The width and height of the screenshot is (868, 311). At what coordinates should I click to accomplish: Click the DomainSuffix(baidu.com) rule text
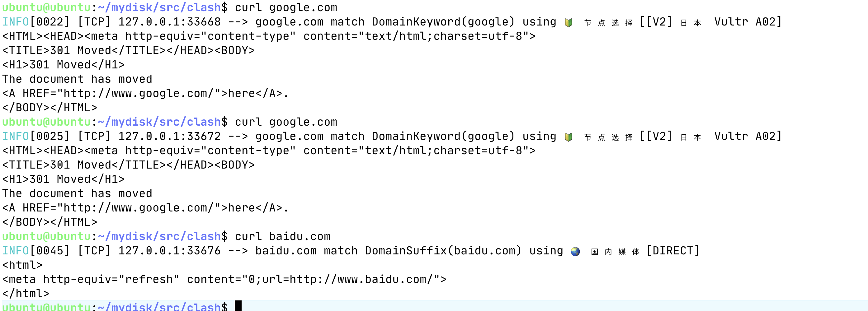click(x=443, y=251)
